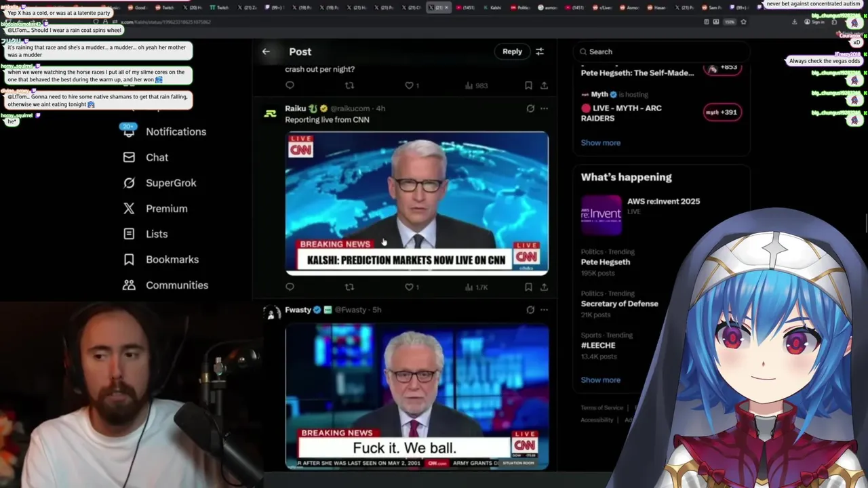Expand Show more under live broadcasts
This screenshot has height=488, width=868.
600,143
